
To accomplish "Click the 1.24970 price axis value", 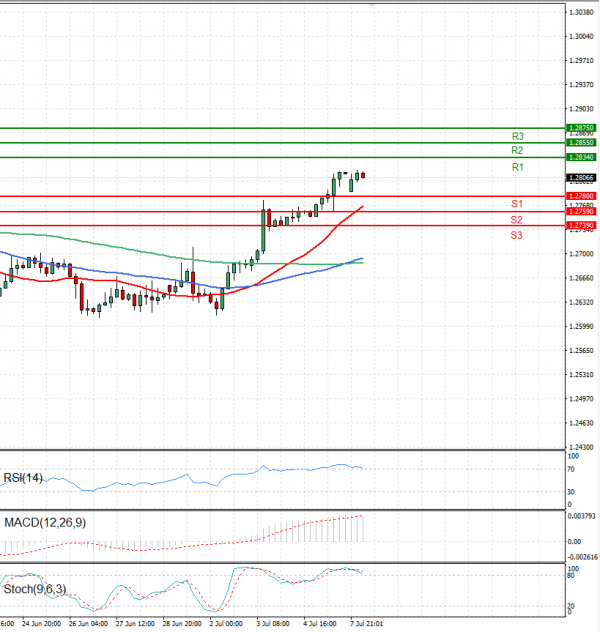I will click(x=581, y=399).
